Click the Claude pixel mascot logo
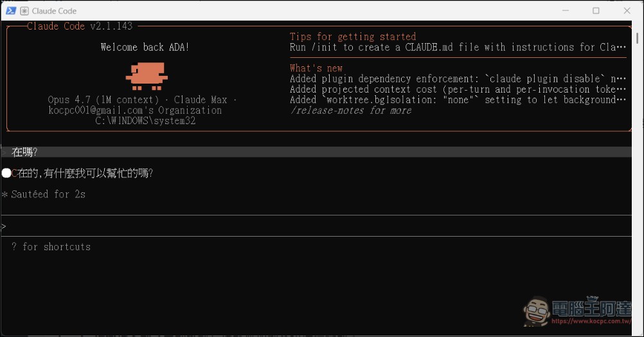The height and width of the screenshot is (337, 644). (147, 76)
